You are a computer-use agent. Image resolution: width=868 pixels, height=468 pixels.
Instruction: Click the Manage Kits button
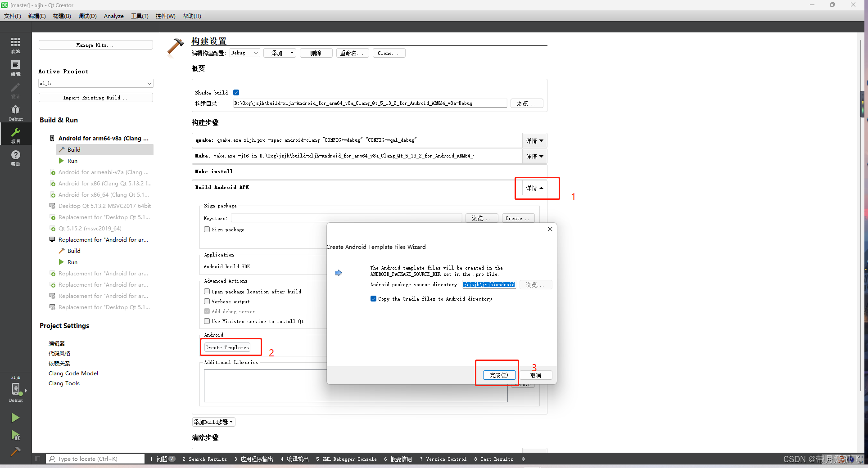(x=96, y=45)
